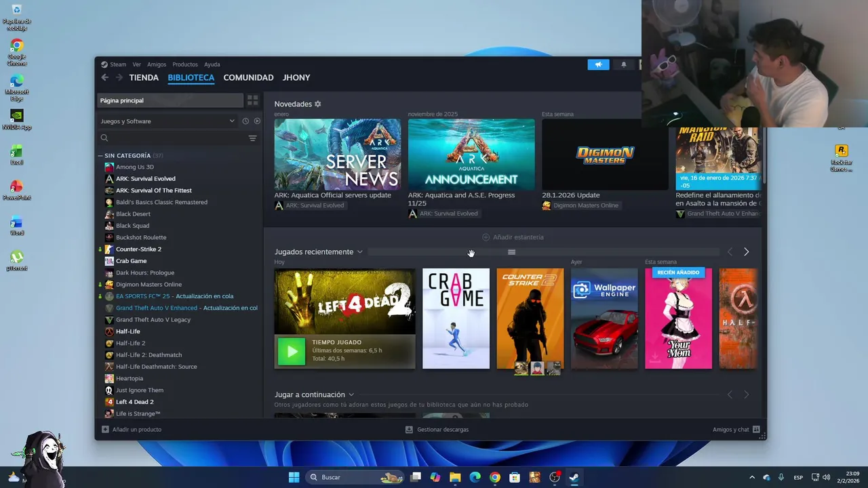Open Excel desktop shortcut

point(17,155)
